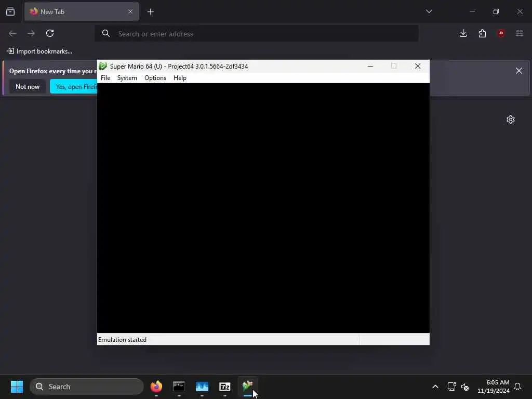Go forward with the Firefox forward arrow
The image size is (532, 399).
click(x=31, y=33)
